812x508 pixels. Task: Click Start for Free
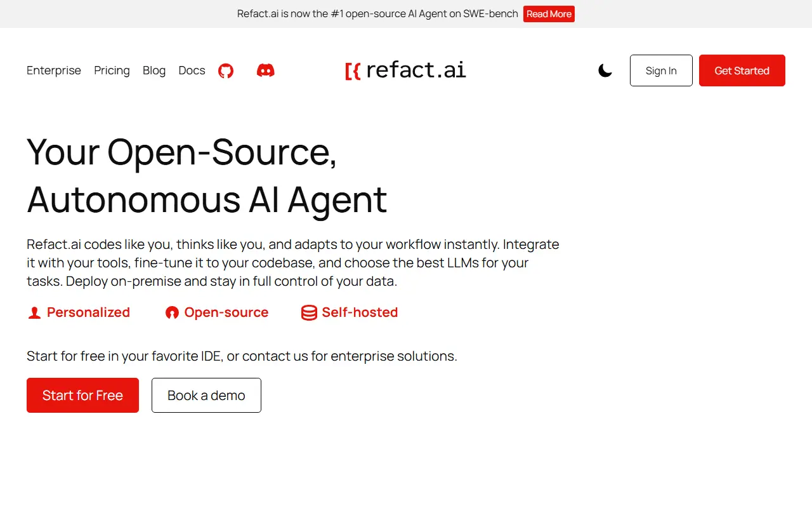[82, 395]
